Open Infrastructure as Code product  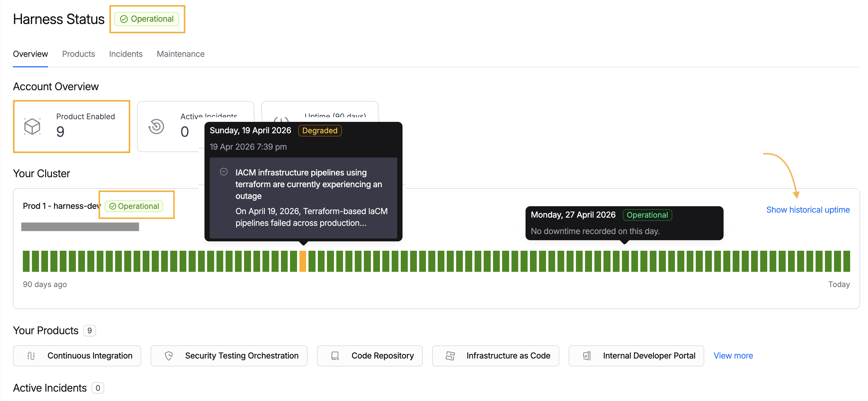coord(495,356)
